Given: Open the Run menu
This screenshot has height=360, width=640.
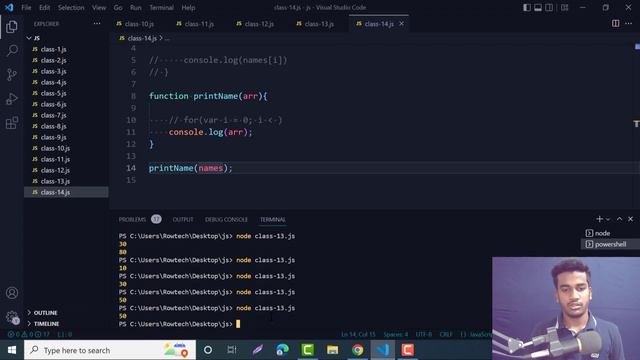Looking at the screenshot, I should (x=136, y=7).
